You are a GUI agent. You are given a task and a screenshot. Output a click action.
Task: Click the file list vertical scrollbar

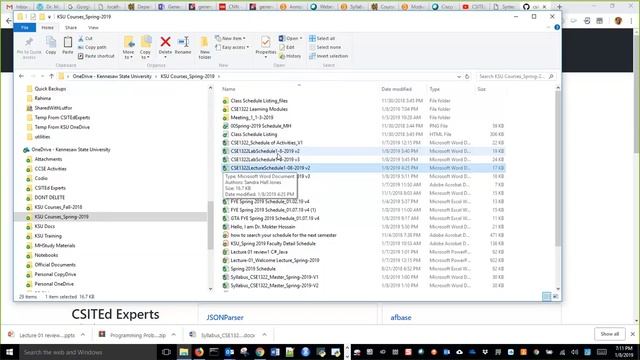pyautogui.click(x=558, y=169)
